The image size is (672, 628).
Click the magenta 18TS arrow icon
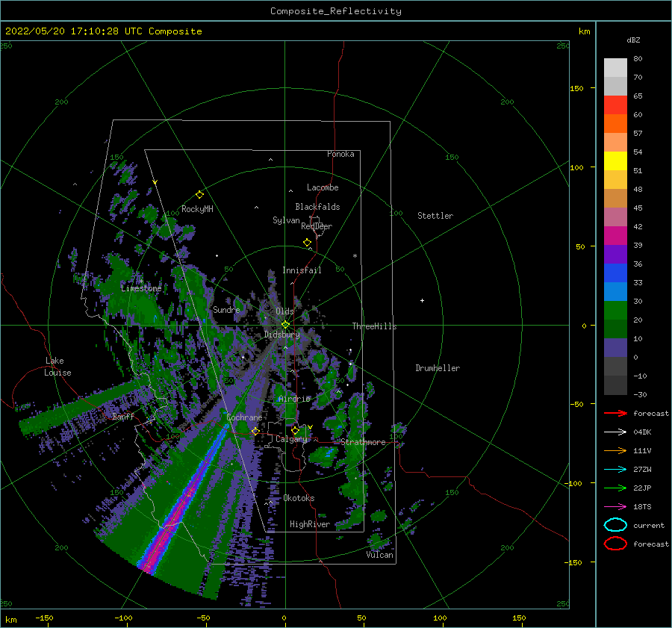click(x=615, y=507)
